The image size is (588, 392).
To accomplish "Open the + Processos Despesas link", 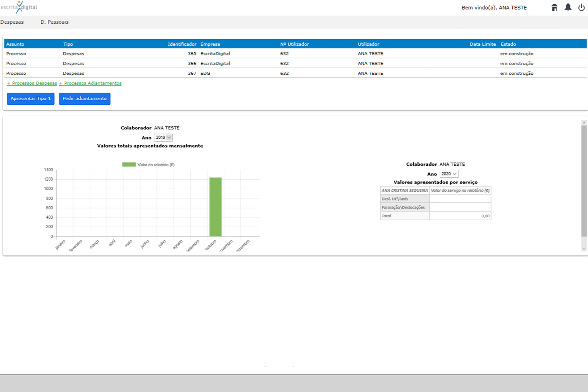I will pos(32,83).
